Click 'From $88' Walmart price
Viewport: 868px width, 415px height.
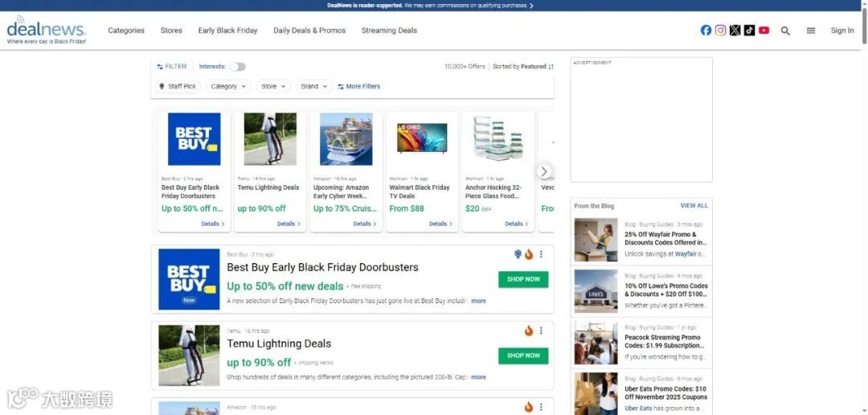click(x=407, y=209)
